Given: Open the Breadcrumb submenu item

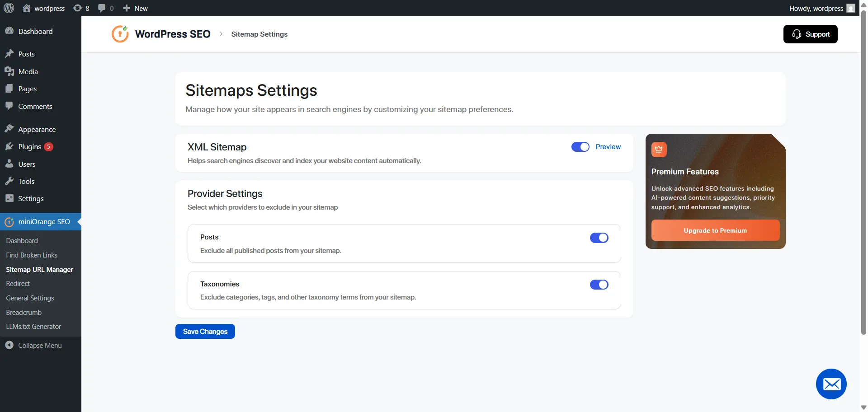Looking at the screenshot, I should 24,313.
